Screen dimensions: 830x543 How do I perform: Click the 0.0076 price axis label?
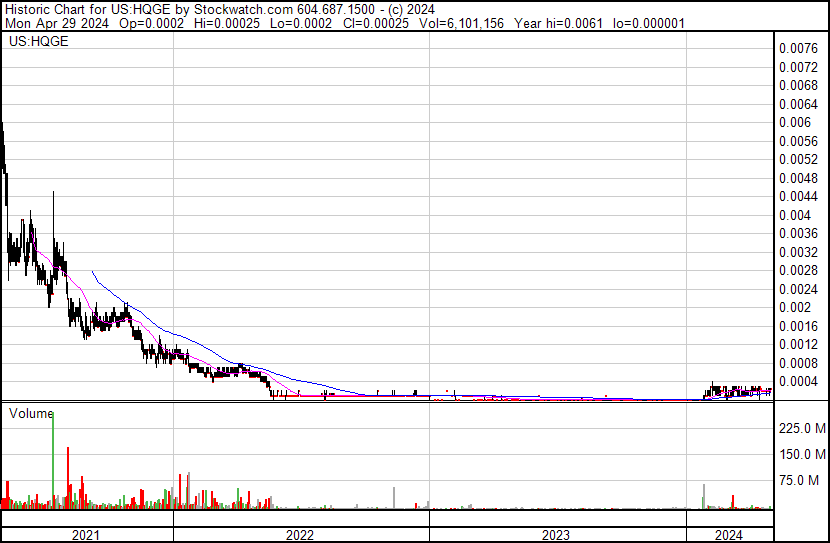pos(798,49)
